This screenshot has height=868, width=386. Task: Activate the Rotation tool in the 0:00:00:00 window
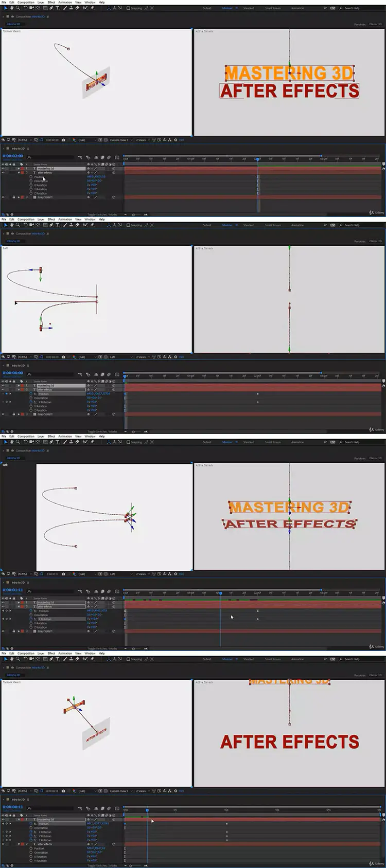click(x=25, y=225)
